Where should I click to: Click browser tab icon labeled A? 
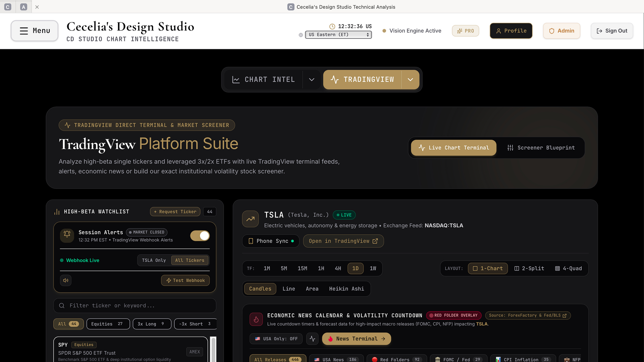(x=24, y=7)
